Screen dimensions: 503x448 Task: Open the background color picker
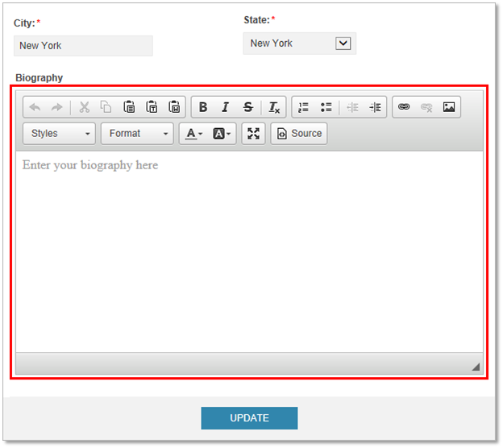click(222, 134)
